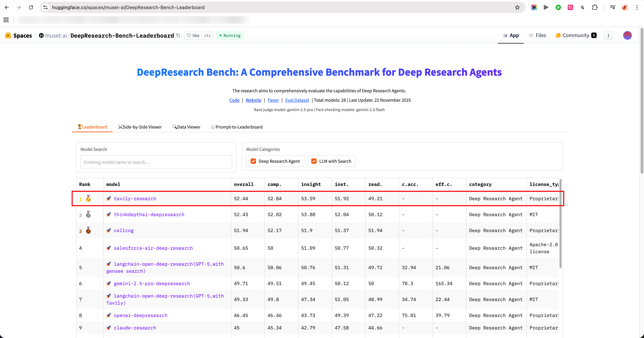Viewport: 644px width, 338px height.
Task: Uncheck the Deep Research Agent checkbox
Action: pos(253,161)
